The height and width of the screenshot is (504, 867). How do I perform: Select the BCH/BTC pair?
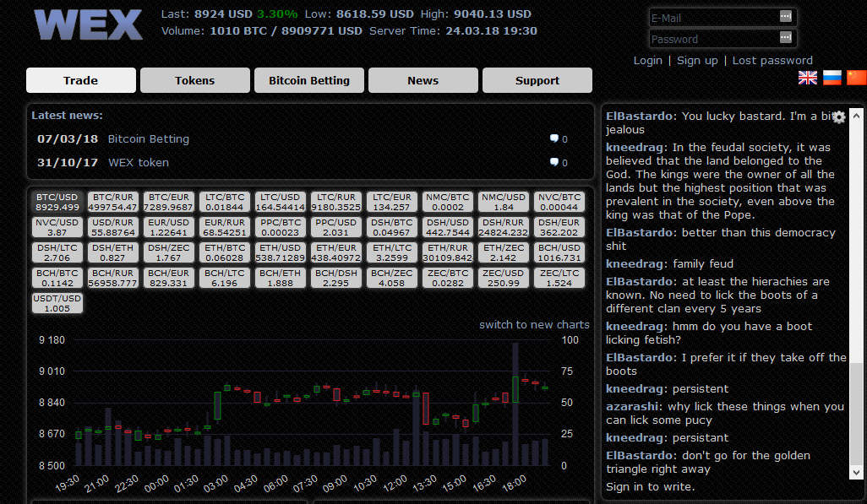coord(57,278)
